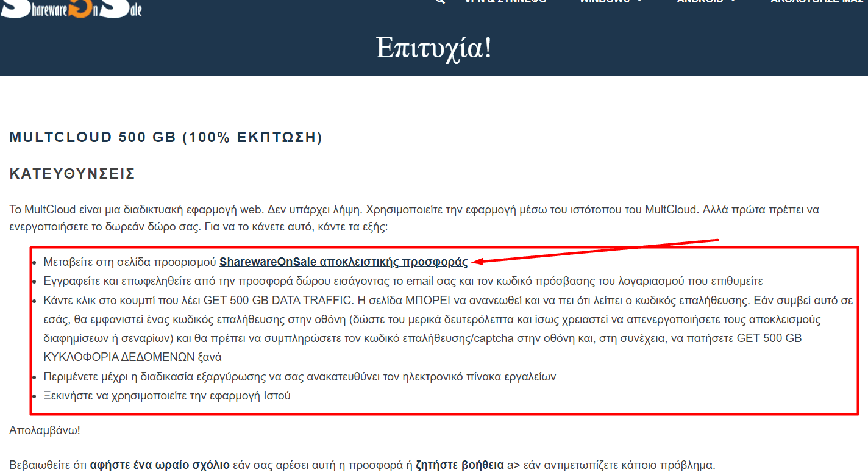This screenshot has height=475, width=868.
Task: Select the MULTCLOUD 500 GB (100% ΕΚΠΤΩΣΗ) heading
Action: coord(166,137)
